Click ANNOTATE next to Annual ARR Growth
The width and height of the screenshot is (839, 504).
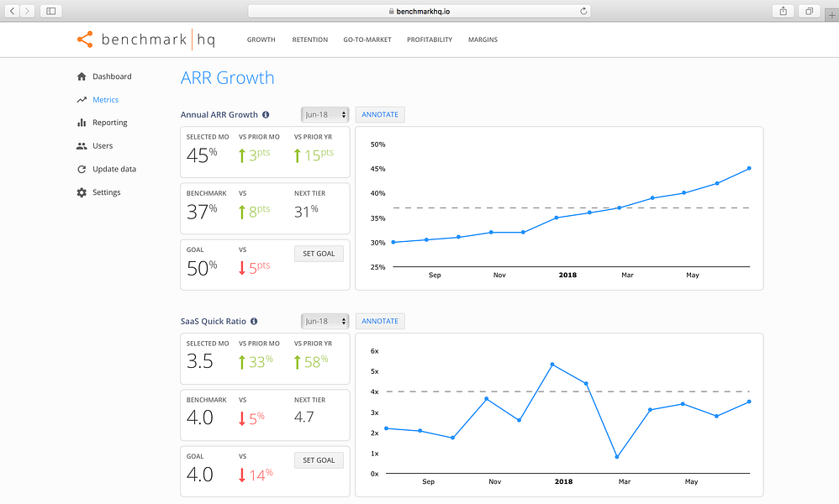tap(379, 114)
